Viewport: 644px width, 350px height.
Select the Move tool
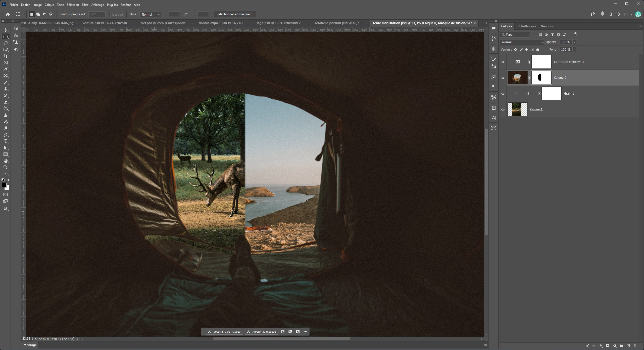tap(6, 30)
